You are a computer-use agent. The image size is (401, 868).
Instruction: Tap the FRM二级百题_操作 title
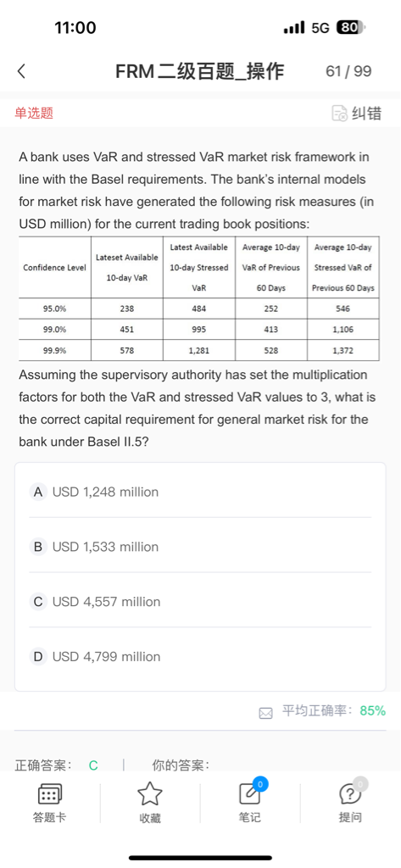[x=199, y=71]
